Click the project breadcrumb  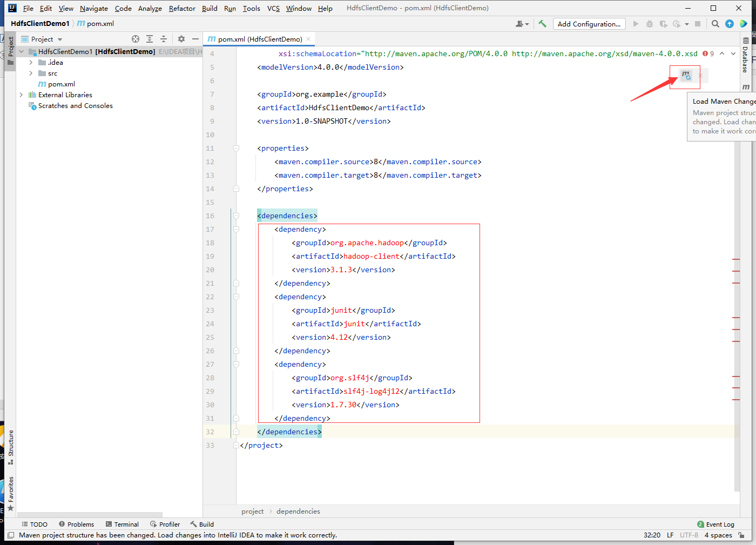click(252, 512)
